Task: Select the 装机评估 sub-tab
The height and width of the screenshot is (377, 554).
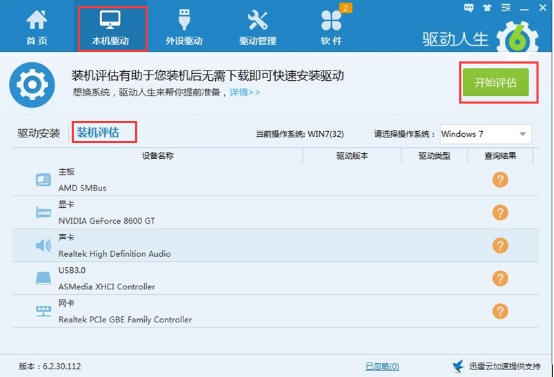Action: (98, 132)
